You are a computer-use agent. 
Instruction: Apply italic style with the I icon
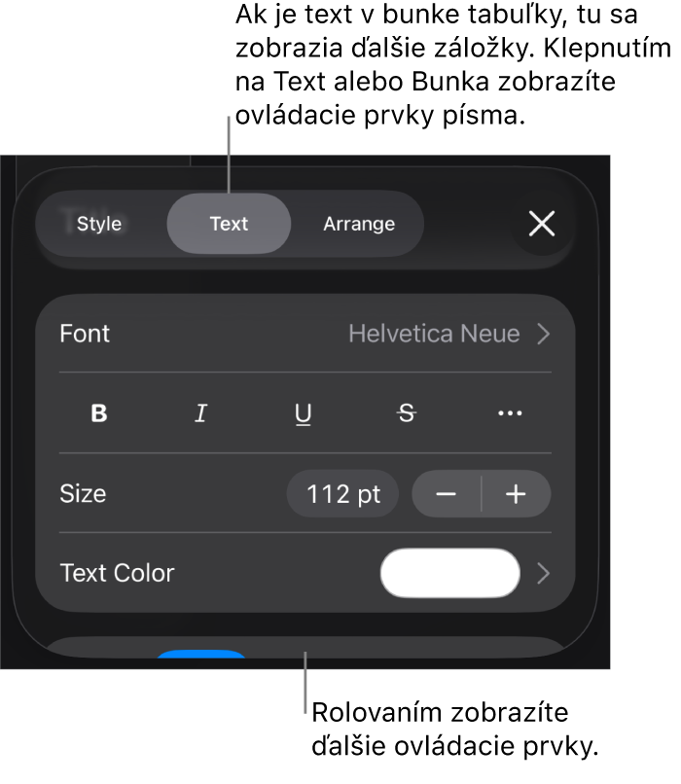pos(201,413)
